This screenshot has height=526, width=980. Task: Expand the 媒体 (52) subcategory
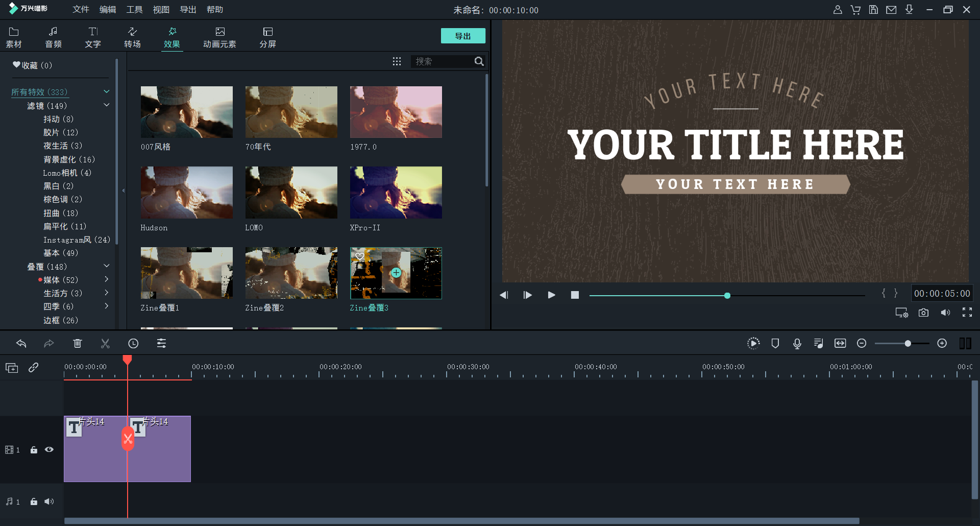pyautogui.click(x=107, y=279)
